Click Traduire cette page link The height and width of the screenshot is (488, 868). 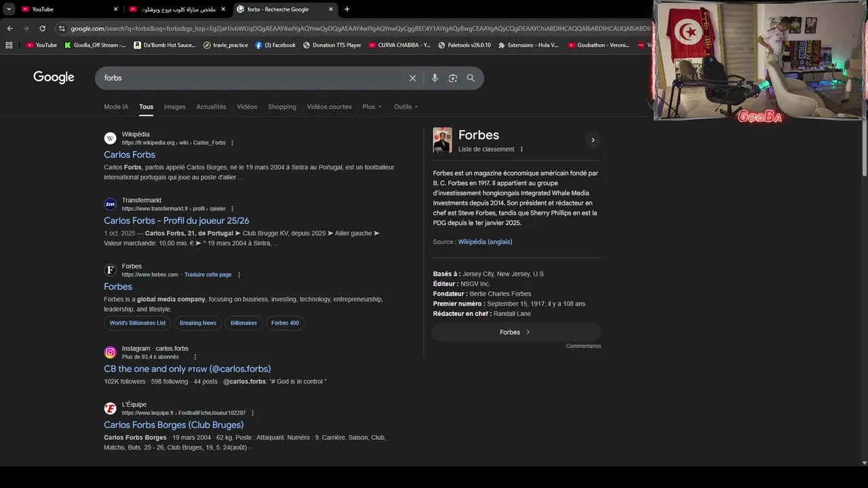pos(208,274)
